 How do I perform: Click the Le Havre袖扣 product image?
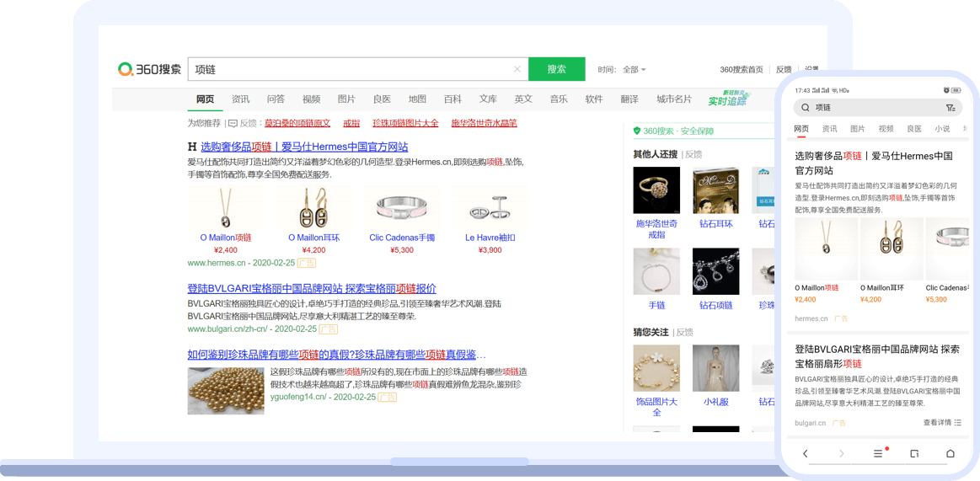pos(490,207)
